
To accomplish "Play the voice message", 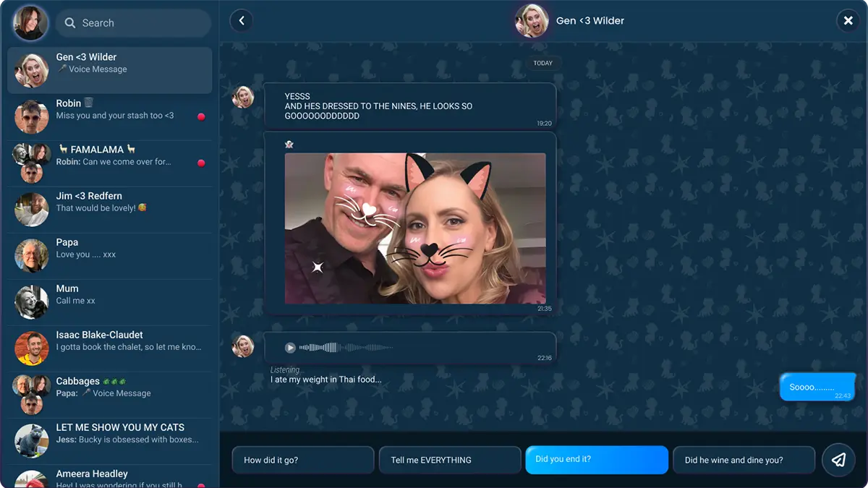I will (x=290, y=348).
